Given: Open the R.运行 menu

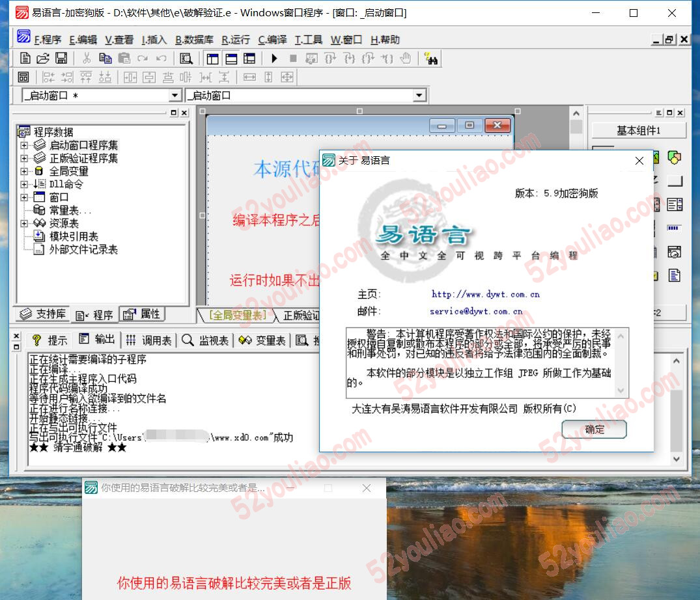Looking at the screenshot, I should [x=236, y=40].
